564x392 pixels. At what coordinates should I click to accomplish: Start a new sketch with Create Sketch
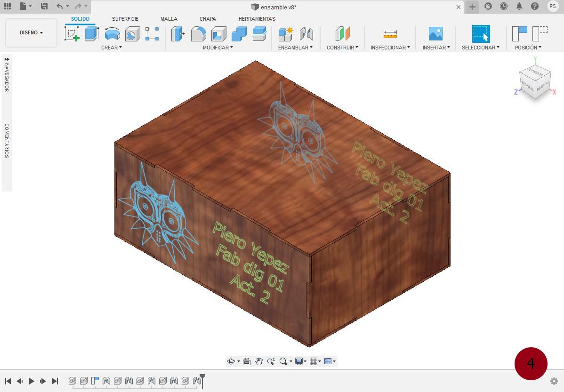click(72, 34)
